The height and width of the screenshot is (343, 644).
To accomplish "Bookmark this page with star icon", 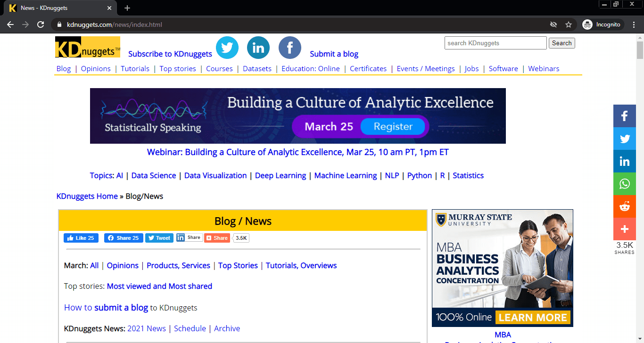I will pos(569,24).
